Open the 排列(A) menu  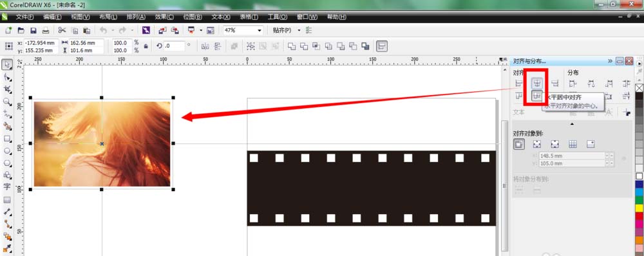click(x=136, y=17)
